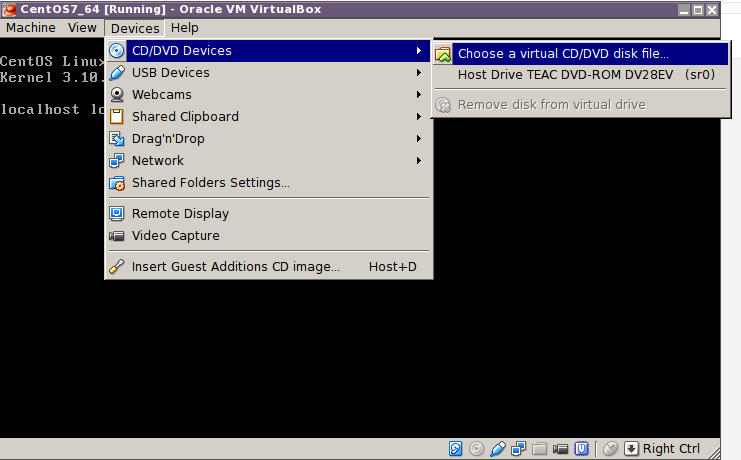This screenshot has height=460, width=741.
Task: Close the VirtualBox VM window
Action: [712, 10]
